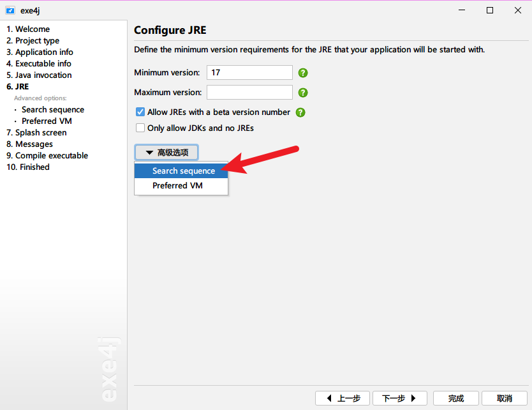Click help icon next to beta version option
The image size is (532, 410).
click(x=300, y=112)
